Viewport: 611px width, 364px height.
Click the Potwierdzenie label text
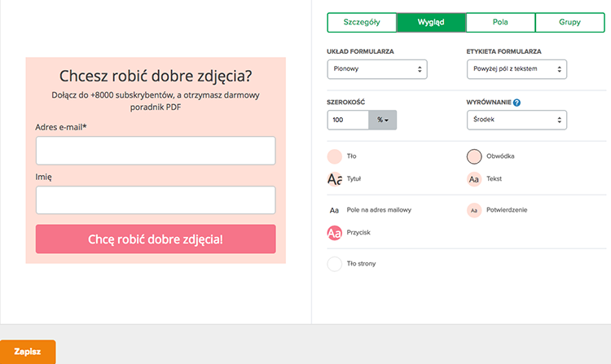[507, 210]
